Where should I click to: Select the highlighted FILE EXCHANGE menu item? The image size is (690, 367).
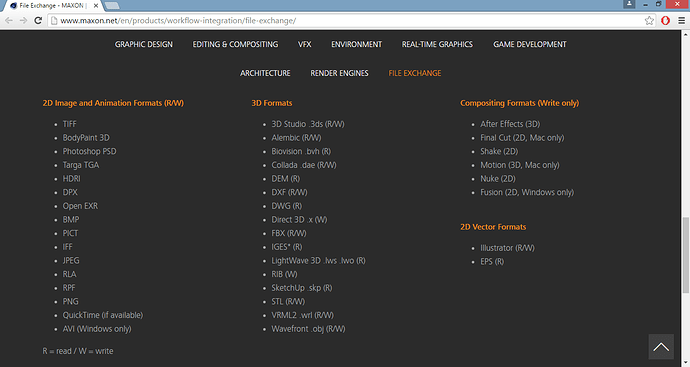(x=415, y=73)
